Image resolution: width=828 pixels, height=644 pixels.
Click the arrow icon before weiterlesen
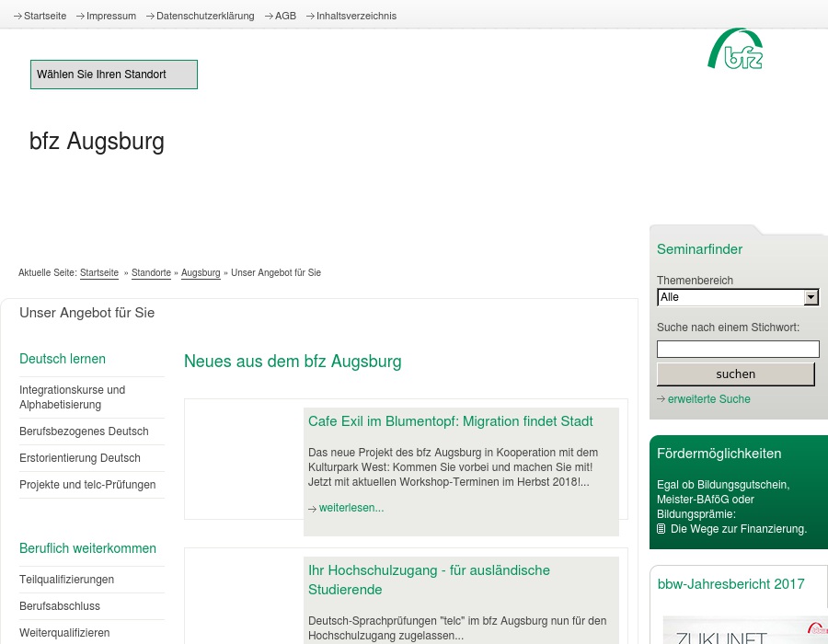point(313,508)
